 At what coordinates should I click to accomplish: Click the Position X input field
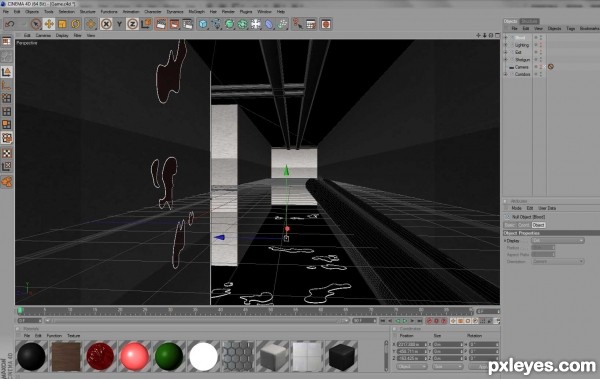[x=412, y=344]
